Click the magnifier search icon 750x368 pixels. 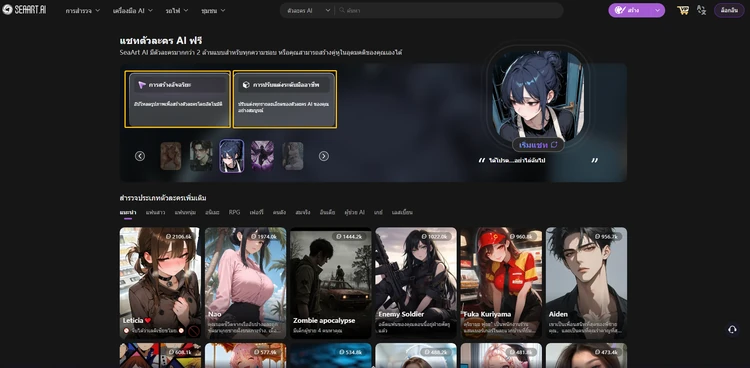pos(342,10)
